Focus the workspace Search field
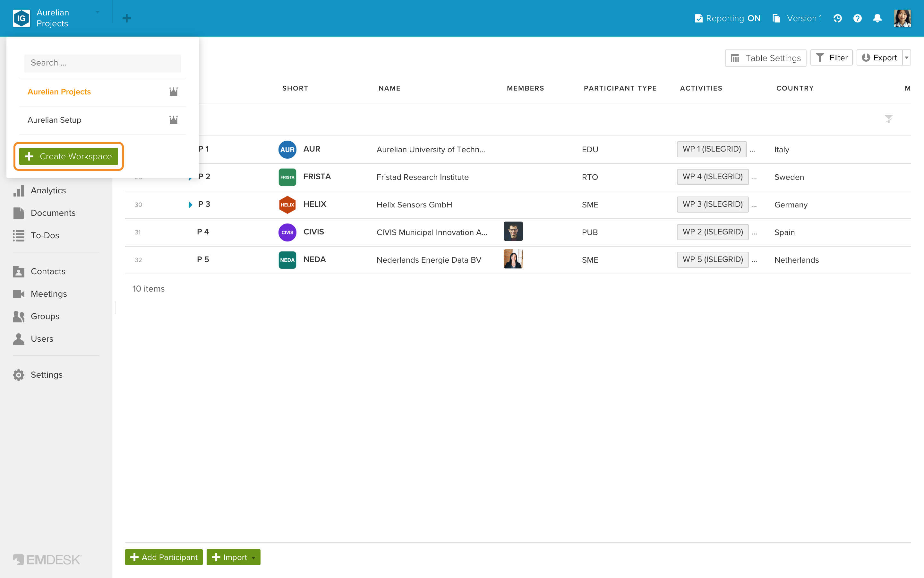The width and height of the screenshot is (924, 578). pyautogui.click(x=103, y=63)
